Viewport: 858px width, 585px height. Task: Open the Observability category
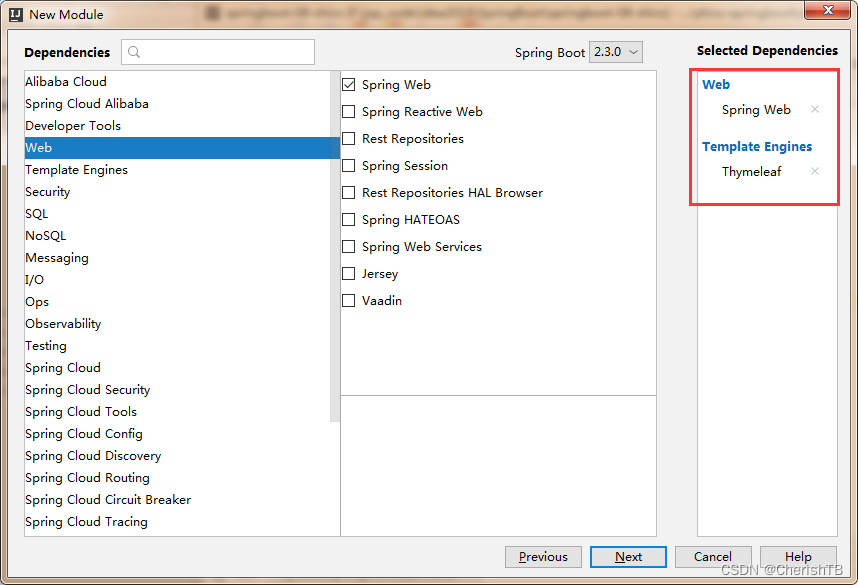pos(177,323)
